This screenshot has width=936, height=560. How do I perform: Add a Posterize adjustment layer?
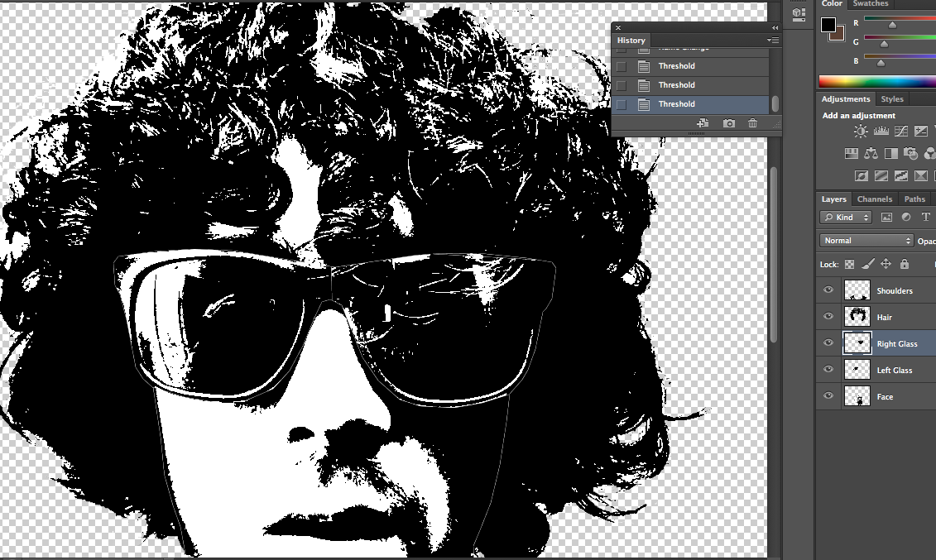coord(881,176)
